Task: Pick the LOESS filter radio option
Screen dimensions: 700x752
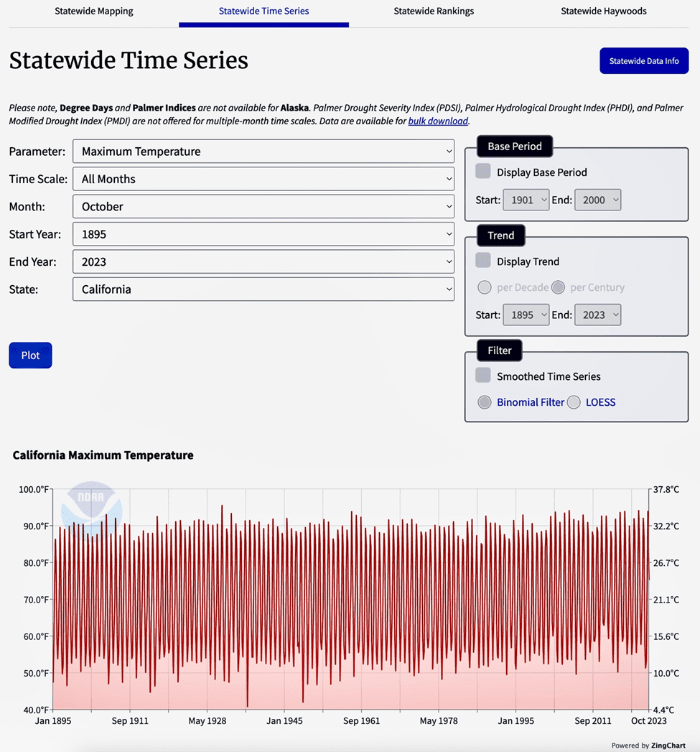Action: click(574, 402)
